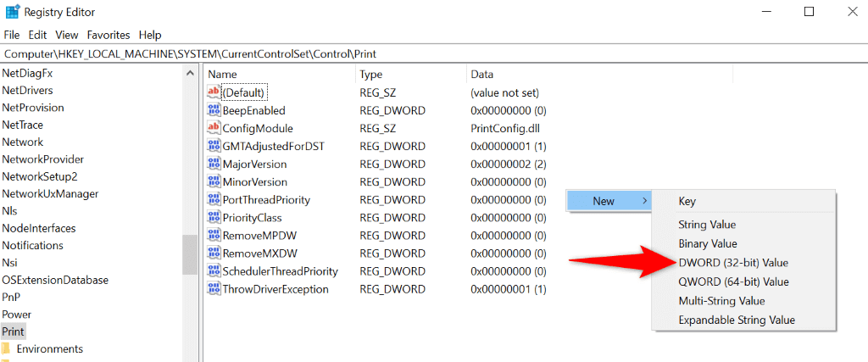Choose DWORD (32-bit) Value from submenu
Screen dimensions: 868x362
(733, 263)
